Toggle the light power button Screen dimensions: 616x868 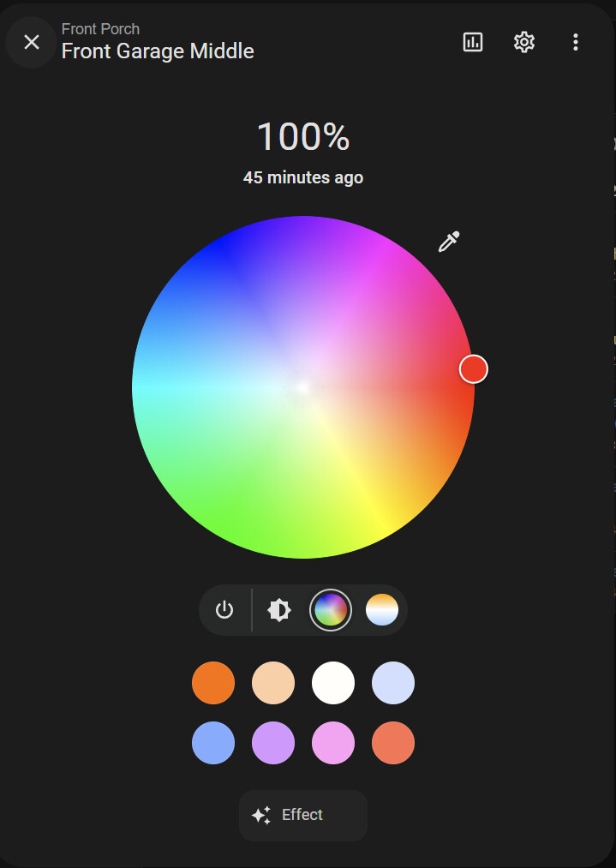tap(224, 610)
